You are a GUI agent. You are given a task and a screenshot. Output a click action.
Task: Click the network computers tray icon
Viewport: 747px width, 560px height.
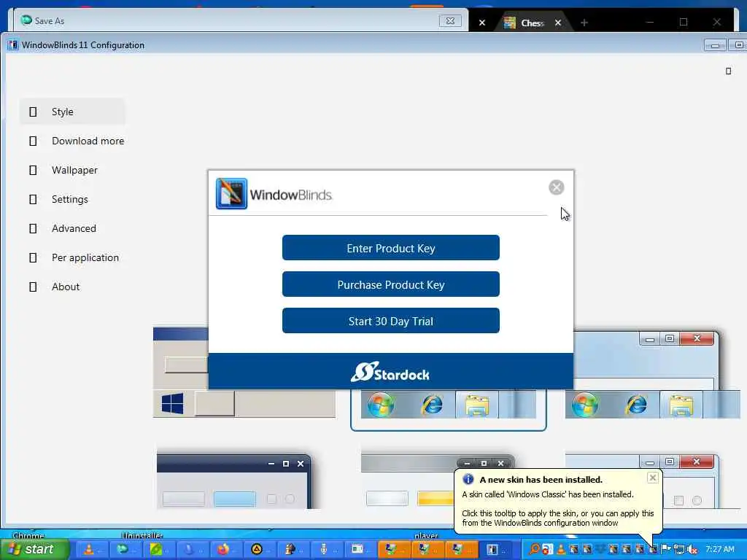click(679, 550)
